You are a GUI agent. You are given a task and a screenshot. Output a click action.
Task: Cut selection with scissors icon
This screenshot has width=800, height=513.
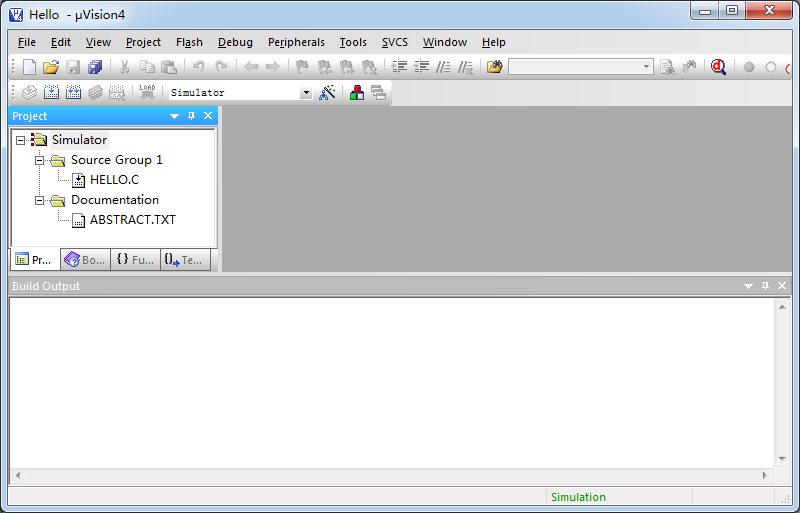coord(124,67)
